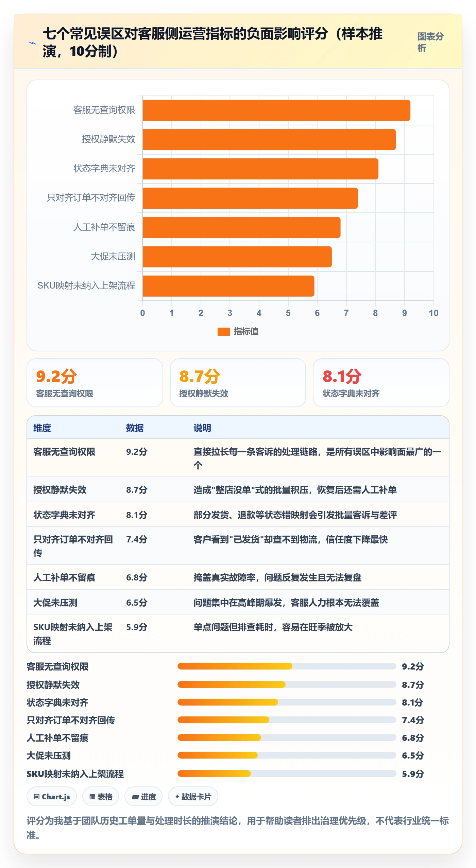Open the 8.7分 授权静默失效 data card
Image resolution: width=476 pixels, height=868 pixels.
click(x=238, y=383)
